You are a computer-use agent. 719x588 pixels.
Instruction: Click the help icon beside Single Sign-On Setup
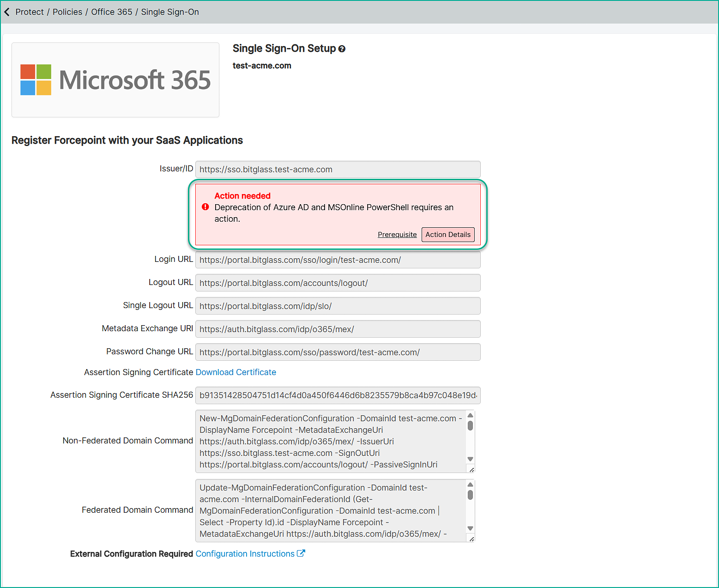tap(342, 49)
